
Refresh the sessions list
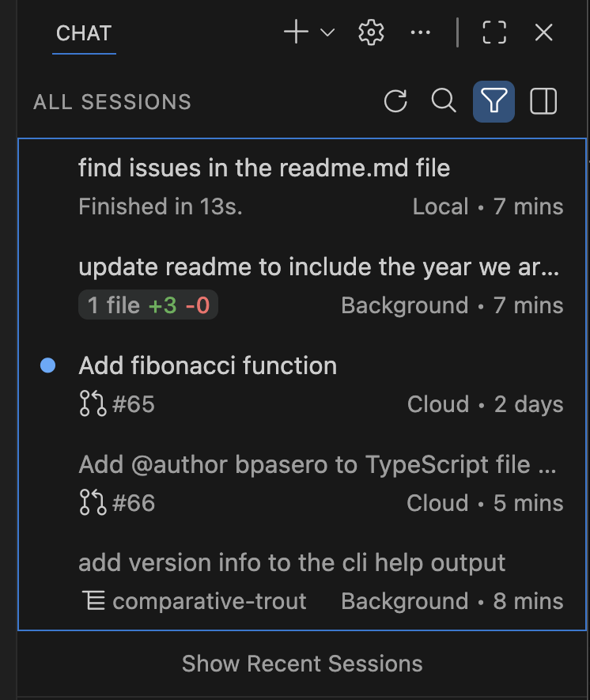click(x=395, y=101)
